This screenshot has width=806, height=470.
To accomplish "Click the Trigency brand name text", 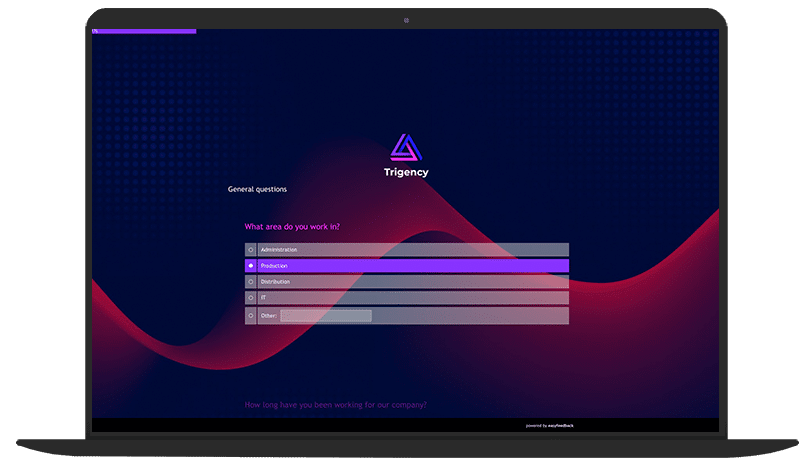I will tap(406, 172).
